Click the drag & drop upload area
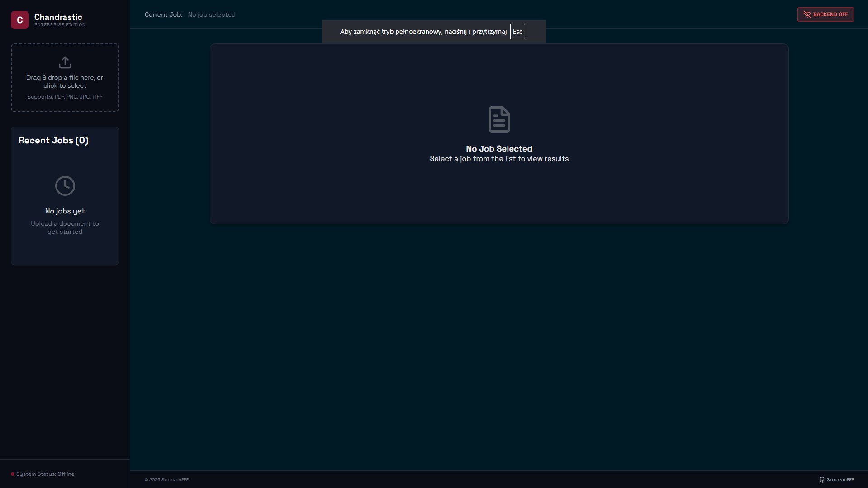 [x=65, y=78]
